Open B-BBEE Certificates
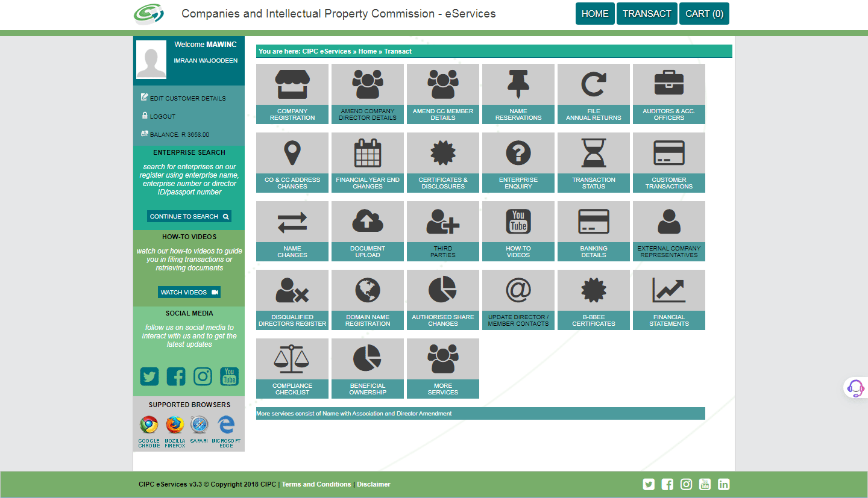868x498 pixels. click(593, 299)
